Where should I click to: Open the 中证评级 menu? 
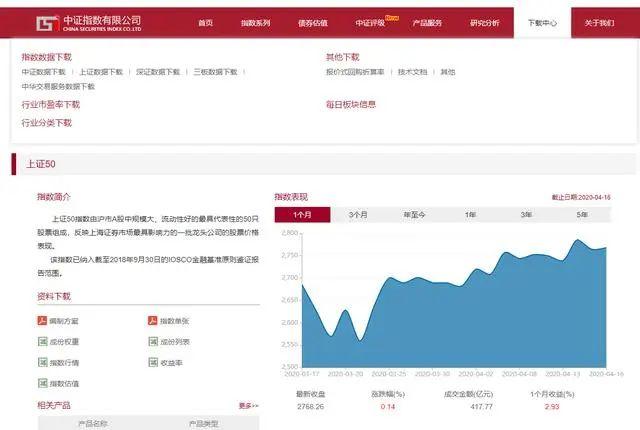[x=370, y=23]
